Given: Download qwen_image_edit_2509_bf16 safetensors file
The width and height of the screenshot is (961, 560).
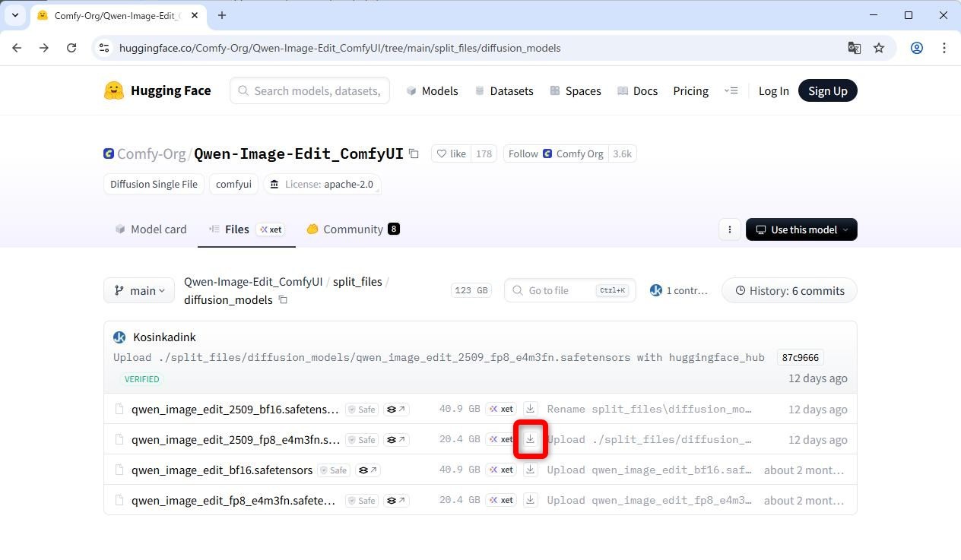Looking at the screenshot, I should click(530, 409).
